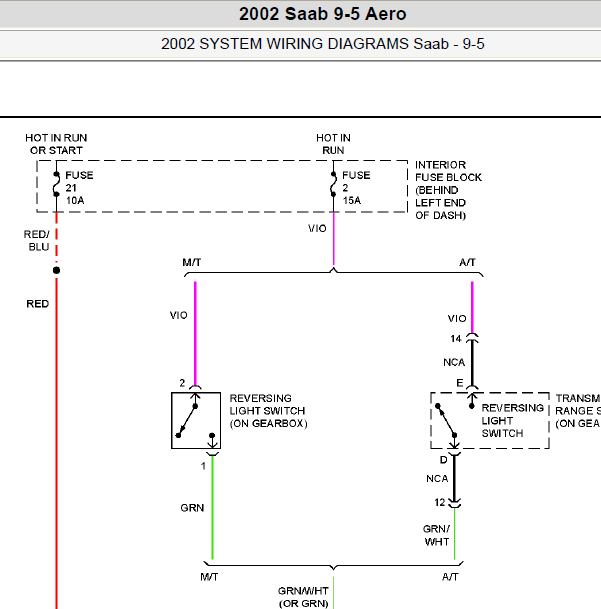Click the "INTERIOR FUSE BLOCK" description text

click(x=448, y=190)
